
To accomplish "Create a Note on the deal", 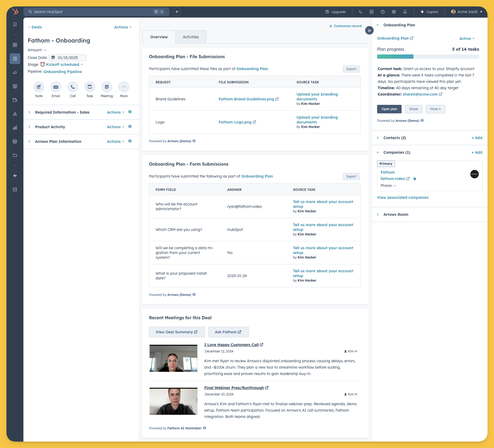I will 39,87.
